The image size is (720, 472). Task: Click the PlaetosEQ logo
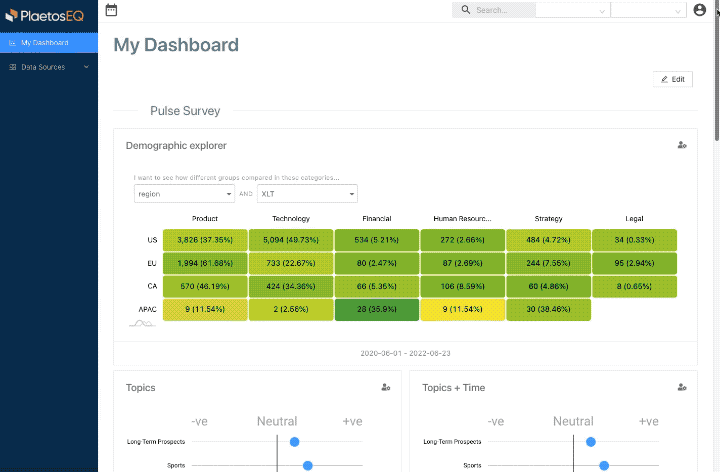[45, 16]
